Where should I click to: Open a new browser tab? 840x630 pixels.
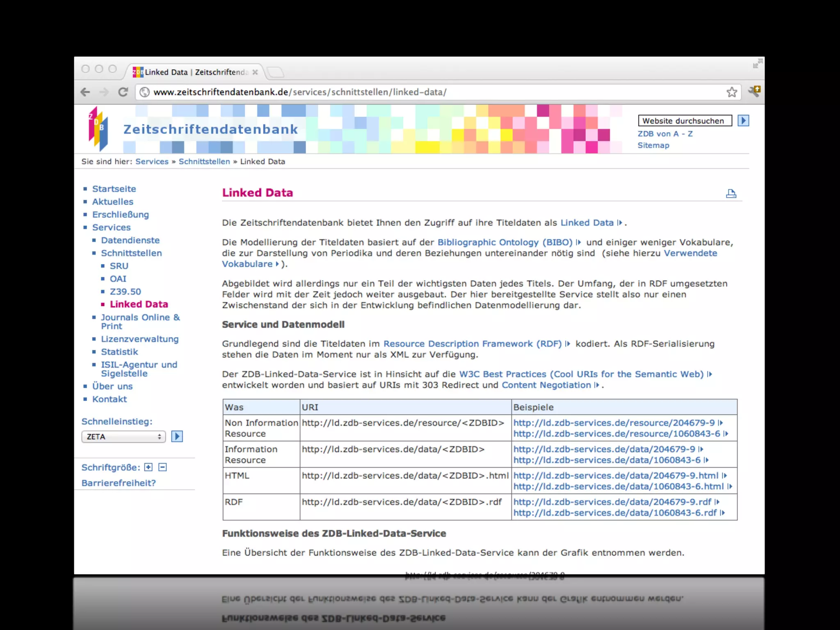point(276,72)
